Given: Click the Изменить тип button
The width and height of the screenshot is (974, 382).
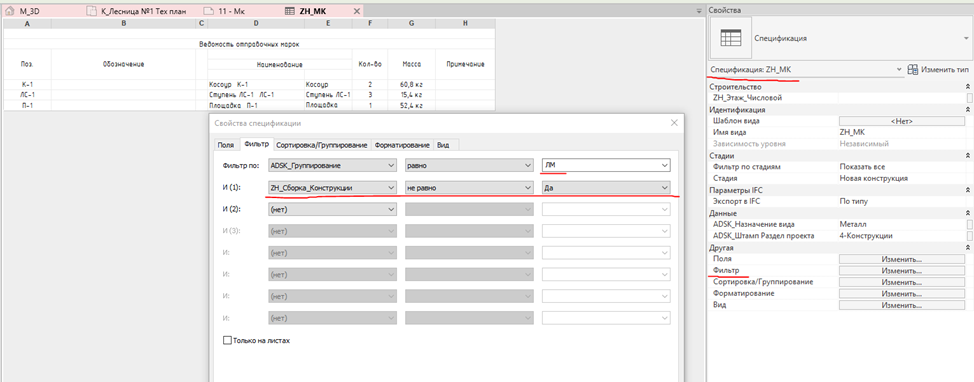Looking at the screenshot, I should [939, 70].
